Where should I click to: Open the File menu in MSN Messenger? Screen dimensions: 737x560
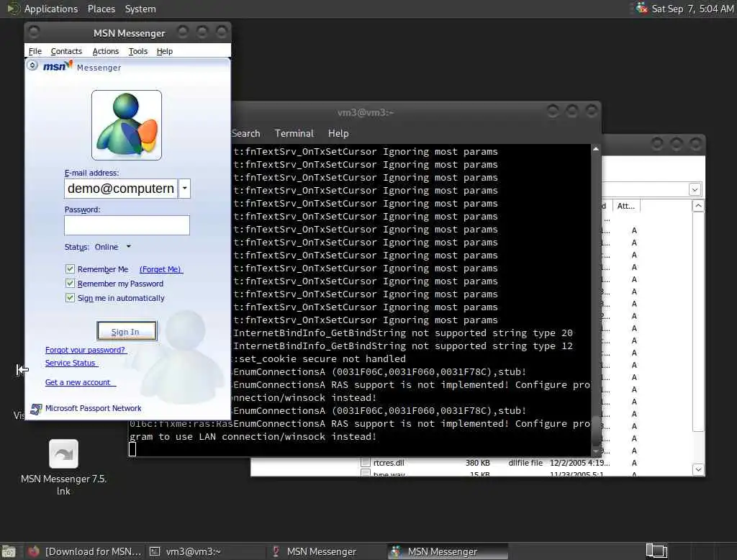click(x=35, y=51)
